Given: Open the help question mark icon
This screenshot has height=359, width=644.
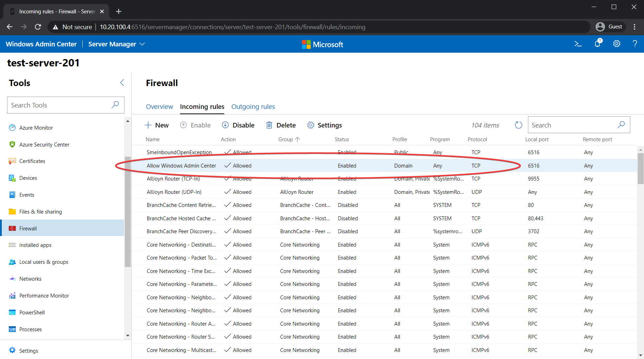Looking at the screenshot, I should click(635, 44).
